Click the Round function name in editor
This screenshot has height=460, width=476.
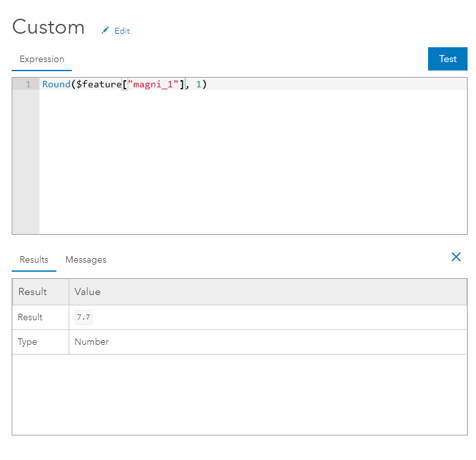[x=56, y=84]
